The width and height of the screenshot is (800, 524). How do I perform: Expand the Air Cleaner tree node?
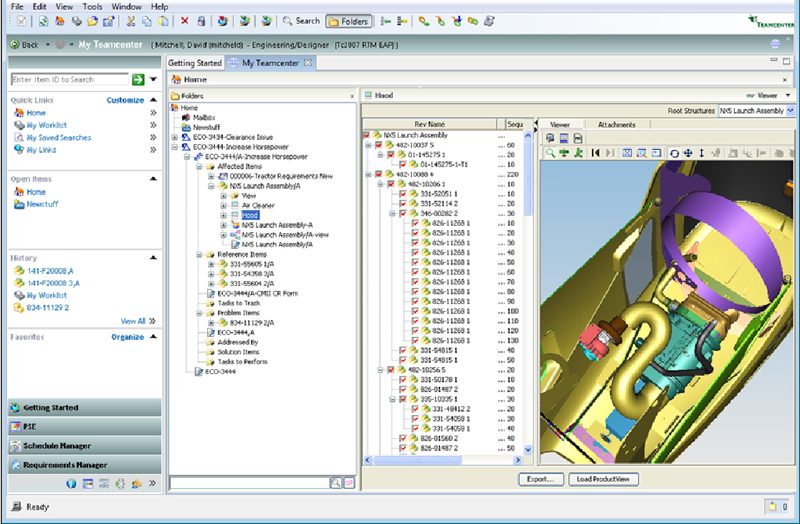tap(224, 205)
